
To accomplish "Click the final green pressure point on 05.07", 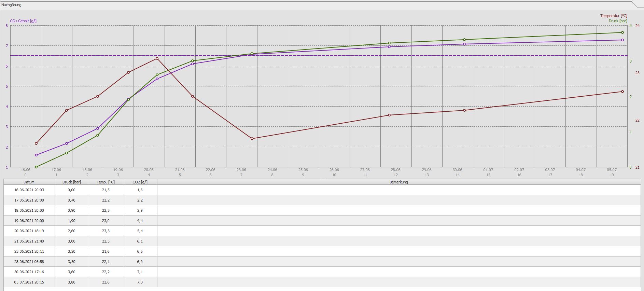I will pos(622,32).
